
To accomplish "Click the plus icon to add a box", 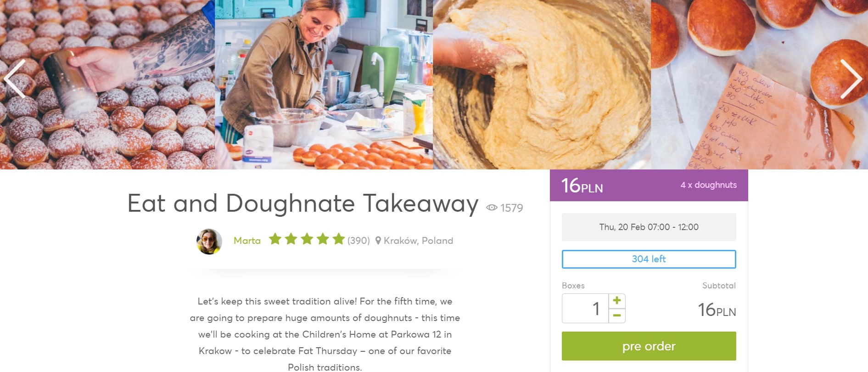I will pyautogui.click(x=617, y=301).
